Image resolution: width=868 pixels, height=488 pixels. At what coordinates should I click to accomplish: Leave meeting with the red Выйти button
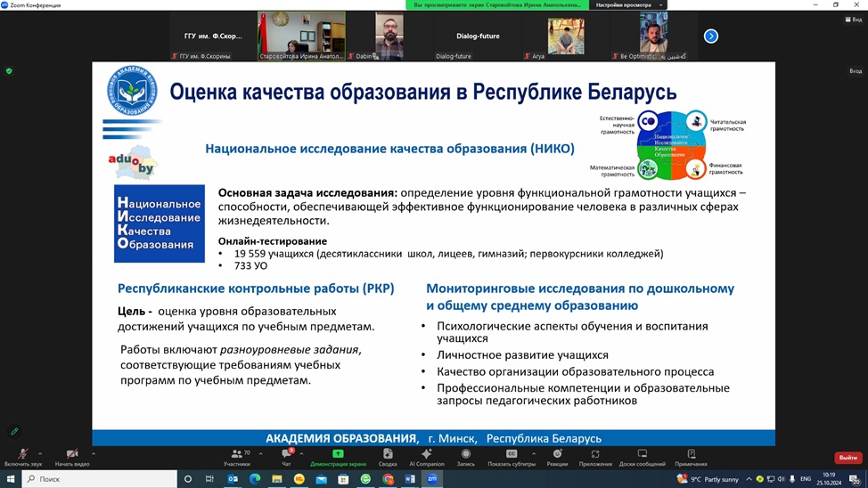[x=848, y=458]
